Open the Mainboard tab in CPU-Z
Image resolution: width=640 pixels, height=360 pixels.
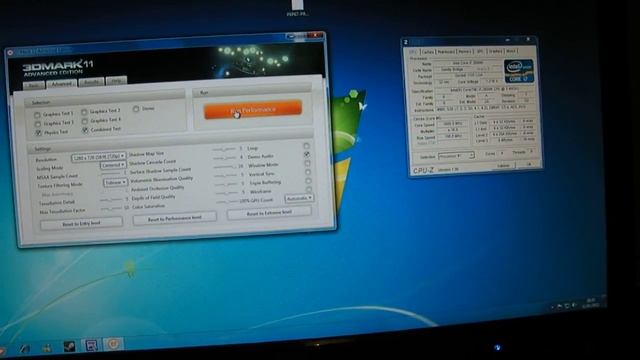[x=446, y=52]
